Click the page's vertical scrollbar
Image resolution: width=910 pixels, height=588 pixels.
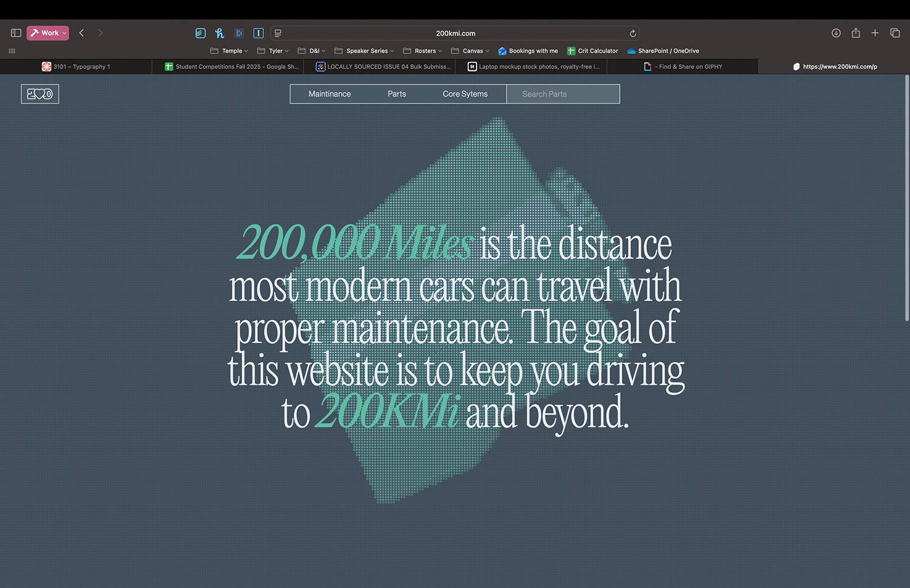906,200
